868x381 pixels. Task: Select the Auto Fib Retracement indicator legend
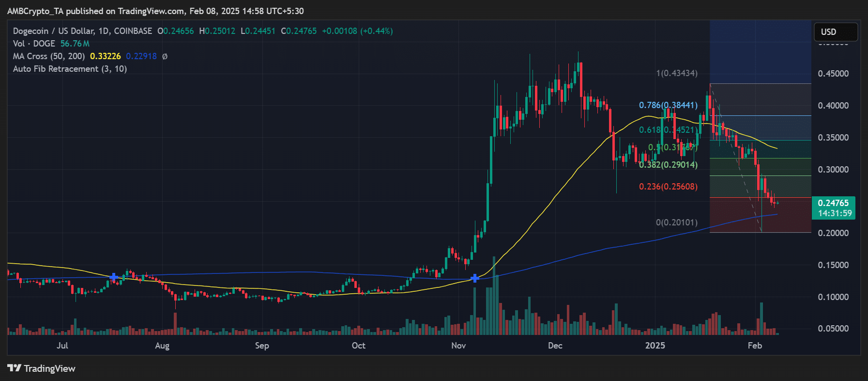(70, 69)
